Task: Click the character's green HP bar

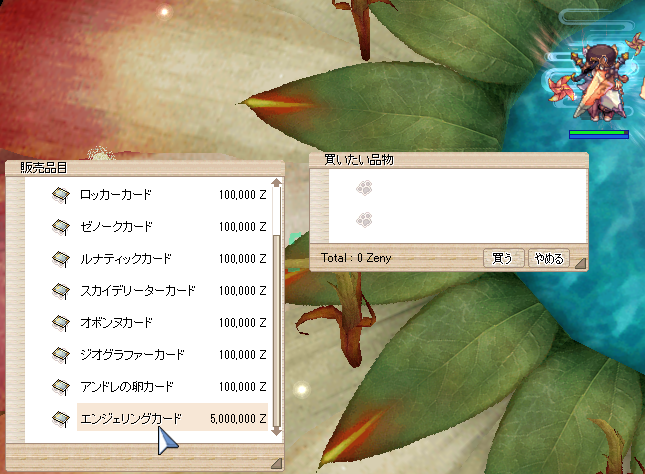Action: (599, 133)
